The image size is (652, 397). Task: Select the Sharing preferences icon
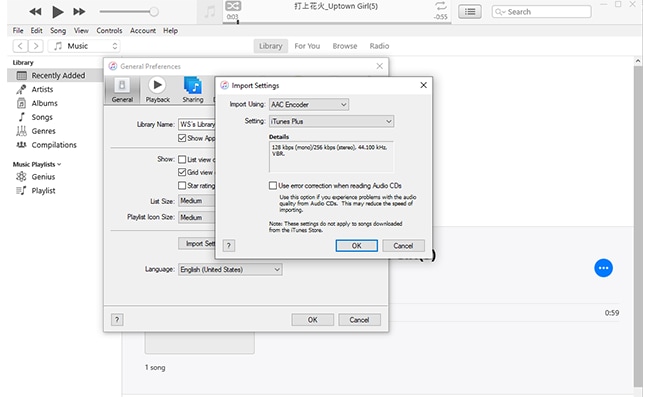tap(193, 90)
